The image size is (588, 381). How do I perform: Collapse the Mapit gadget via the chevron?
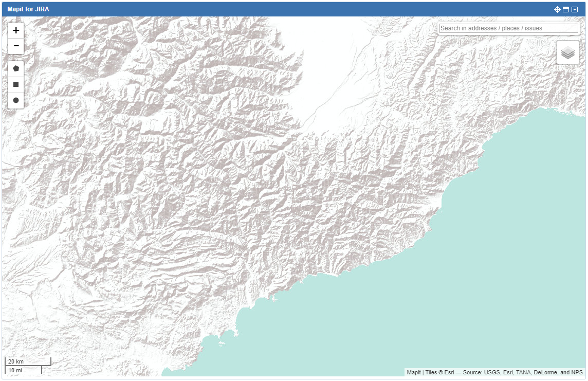574,9
